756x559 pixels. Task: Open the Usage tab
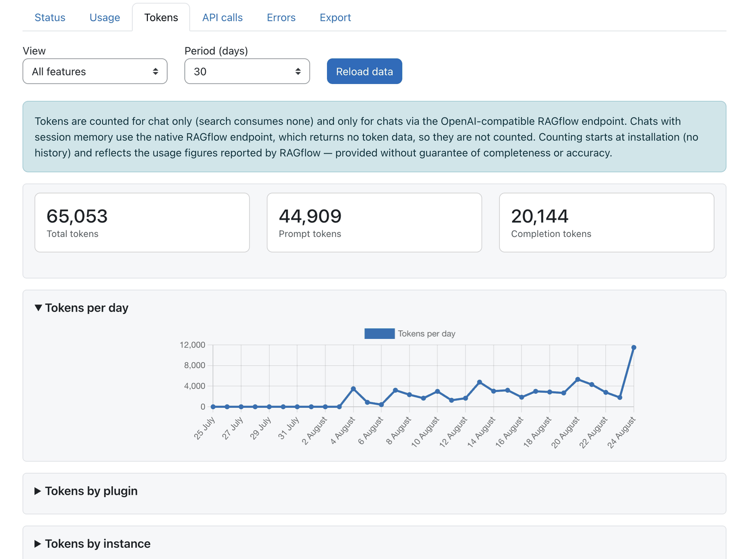[104, 17]
